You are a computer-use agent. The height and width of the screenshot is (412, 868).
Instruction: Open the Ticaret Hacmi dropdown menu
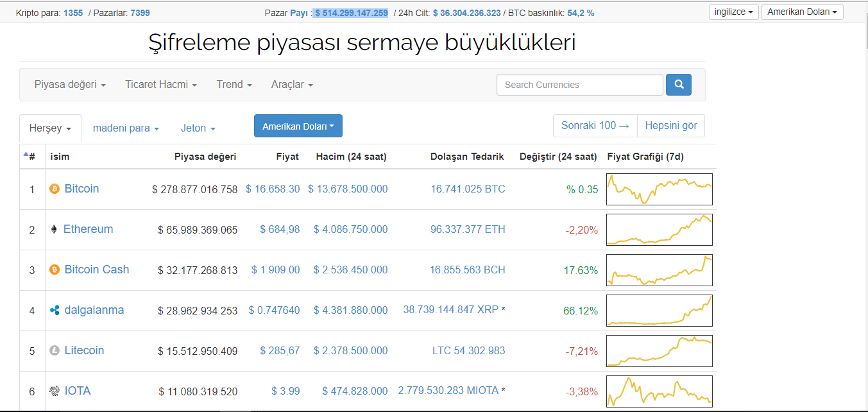[x=161, y=85]
